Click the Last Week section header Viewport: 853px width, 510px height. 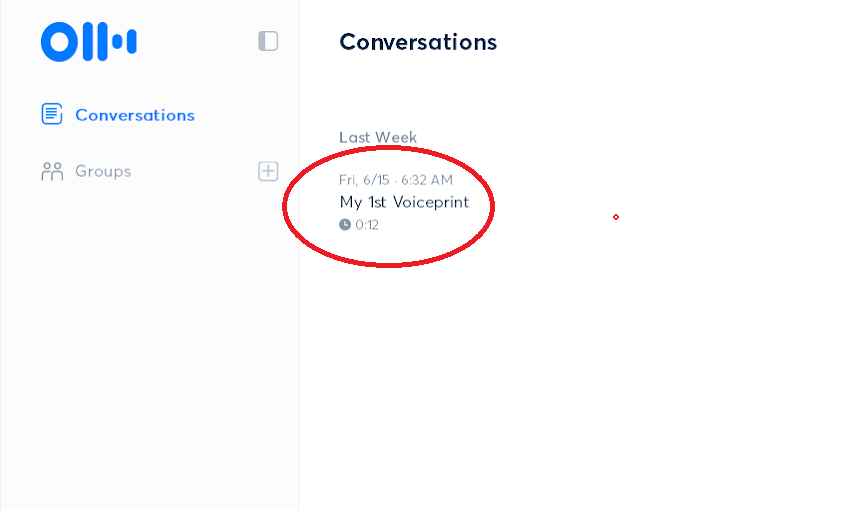coord(378,137)
